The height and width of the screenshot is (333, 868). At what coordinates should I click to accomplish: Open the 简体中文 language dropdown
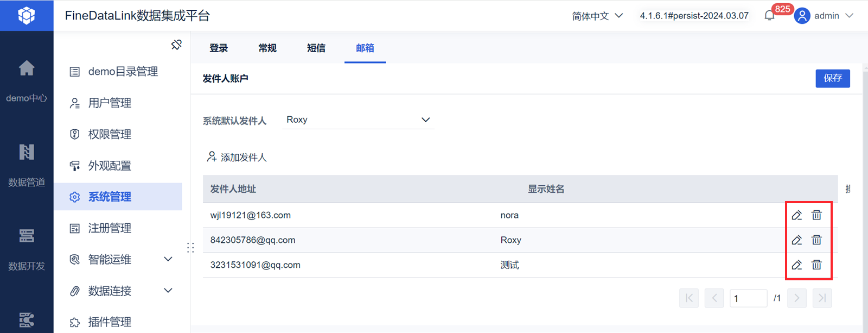597,16
